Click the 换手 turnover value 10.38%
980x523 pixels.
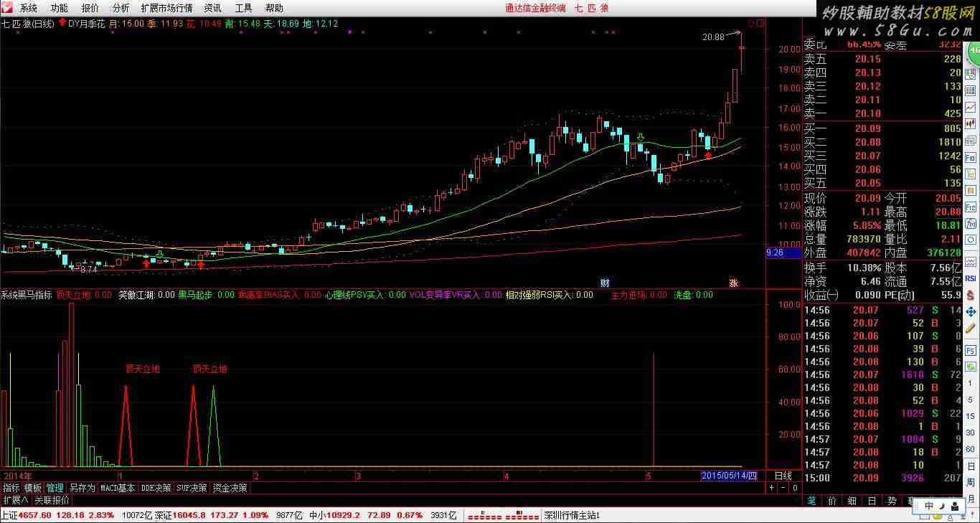click(x=864, y=267)
